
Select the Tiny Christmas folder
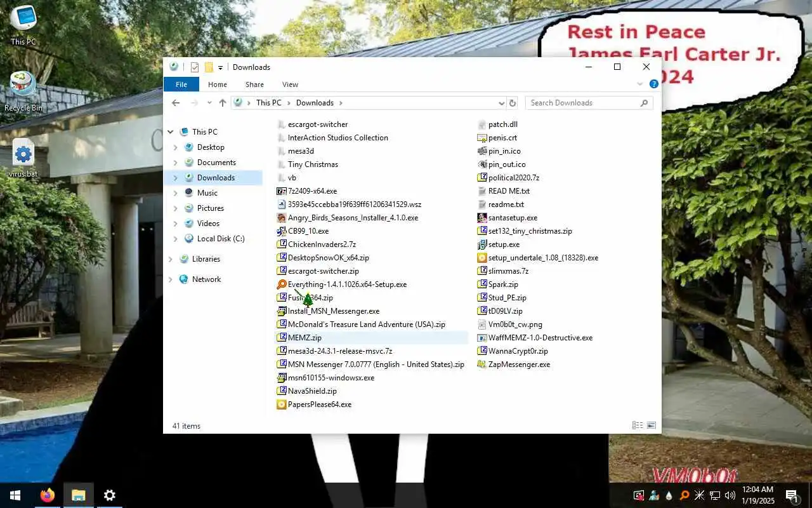point(313,164)
